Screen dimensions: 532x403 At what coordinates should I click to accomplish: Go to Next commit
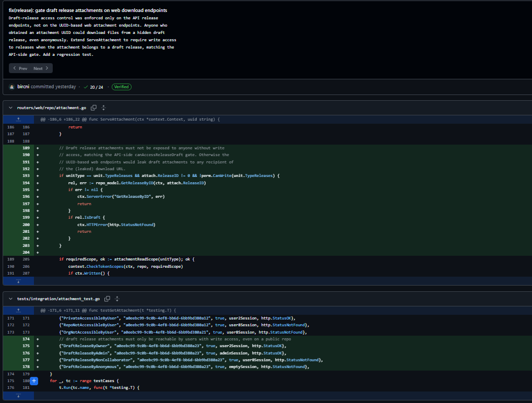41,68
